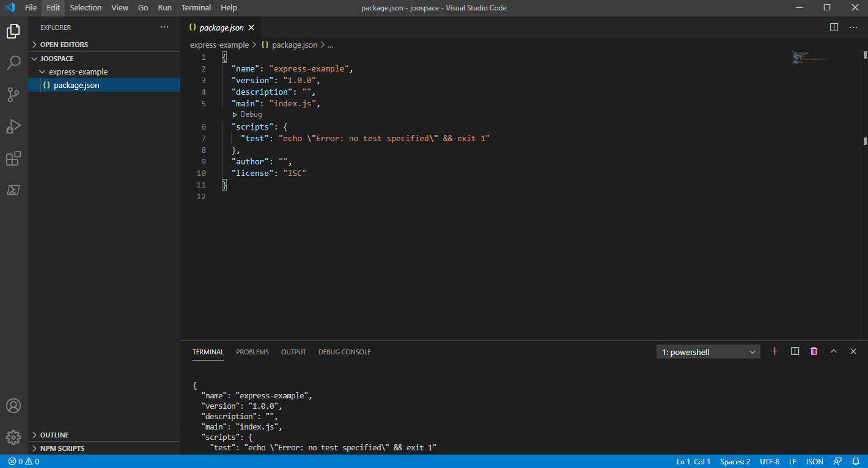This screenshot has width=868, height=468.
Task: Open Source Control view icon
Action: pos(13,95)
